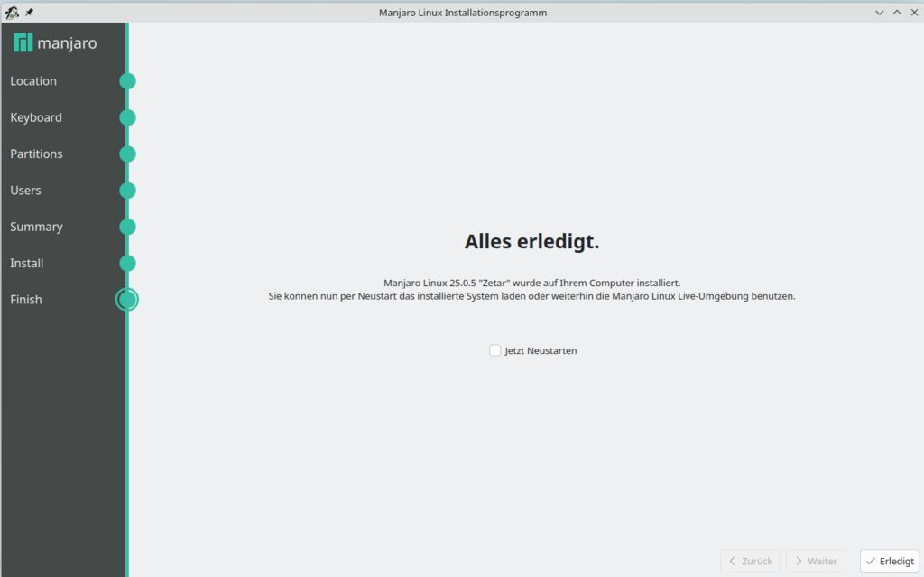Select the Users step in sidebar
The image size is (924, 577).
(25, 191)
